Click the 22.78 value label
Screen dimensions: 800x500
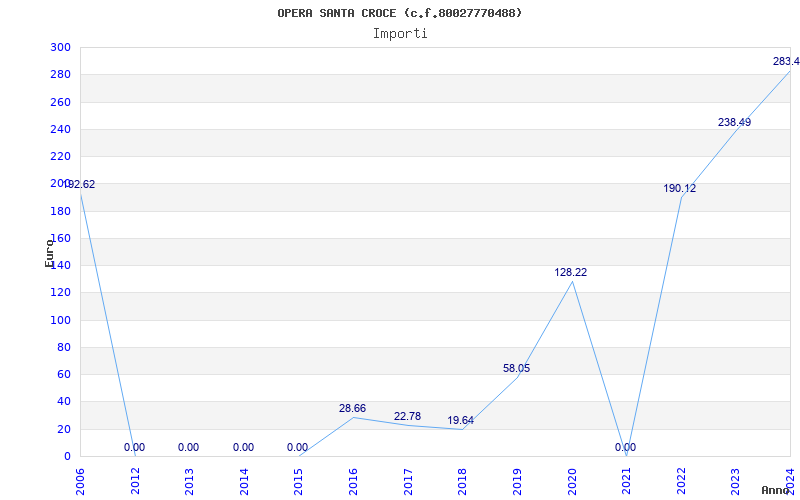pyautogui.click(x=407, y=416)
